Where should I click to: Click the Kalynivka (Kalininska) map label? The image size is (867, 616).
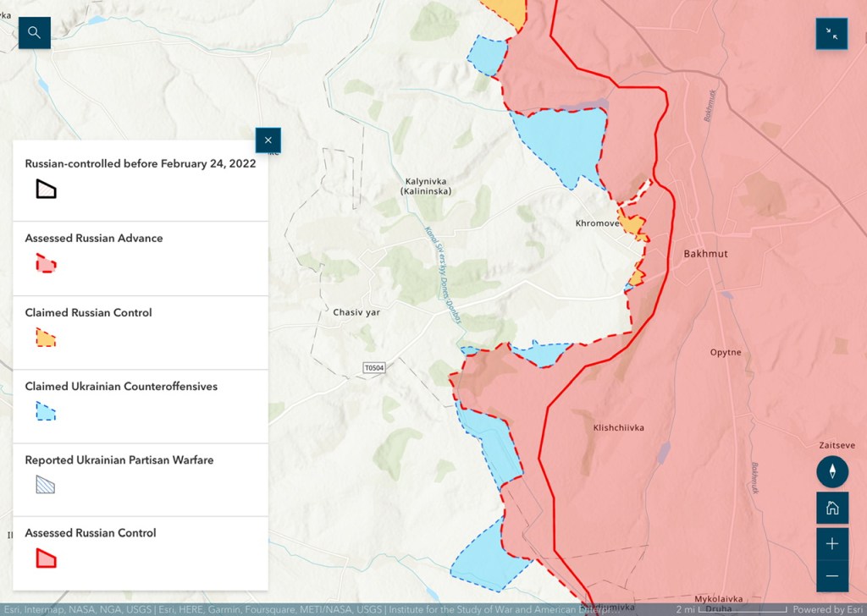coord(426,186)
